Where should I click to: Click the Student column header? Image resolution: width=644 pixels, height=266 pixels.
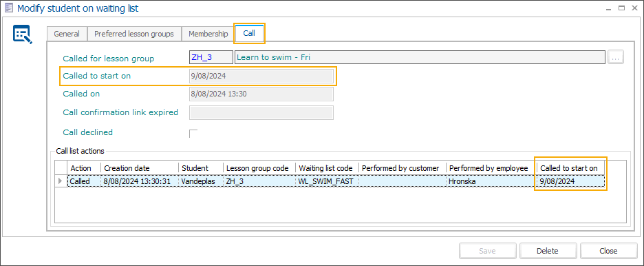(x=201, y=168)
